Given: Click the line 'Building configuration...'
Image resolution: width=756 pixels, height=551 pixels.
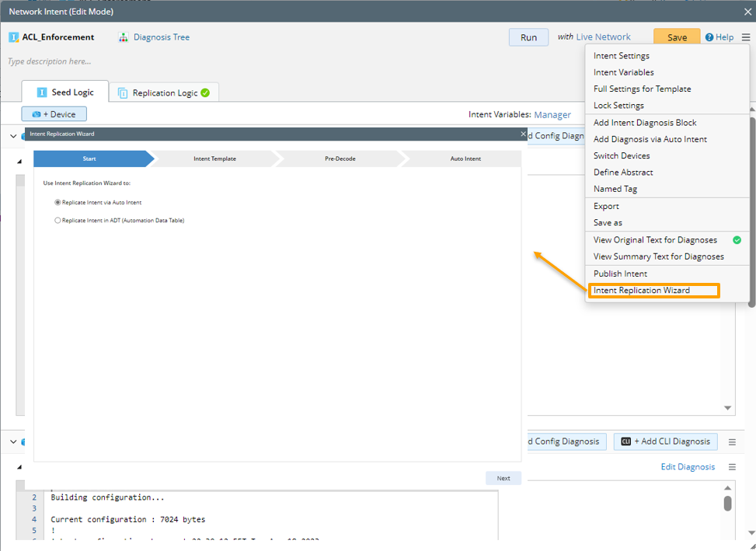Looking at the screenshot, I should [107, 497].
